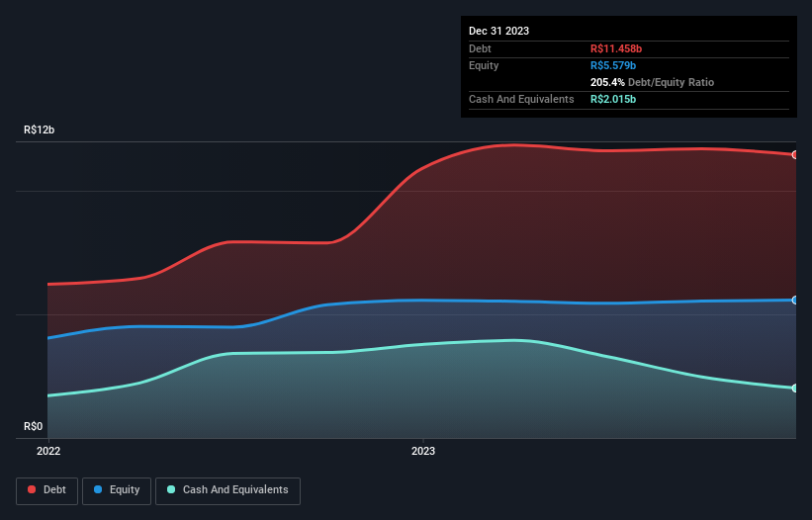Viewport: 812px width, 520px height.
Task: Click Cash And Equivalents label in tooltip
Action: (521, 99)
